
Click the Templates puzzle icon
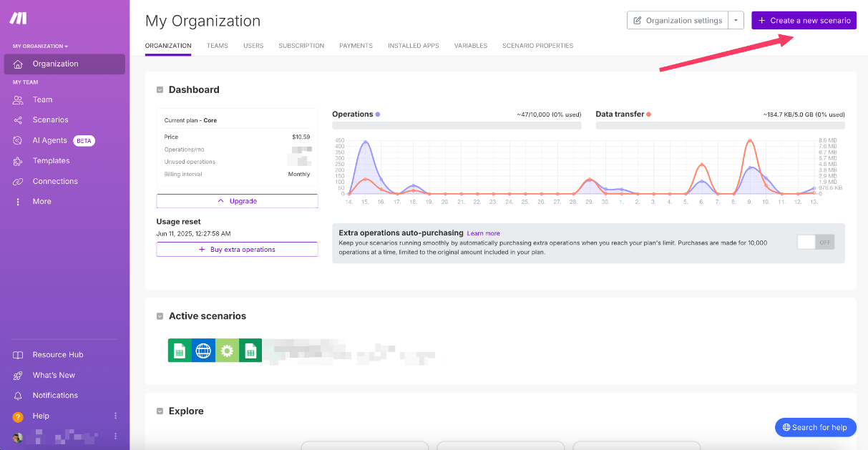18,161
